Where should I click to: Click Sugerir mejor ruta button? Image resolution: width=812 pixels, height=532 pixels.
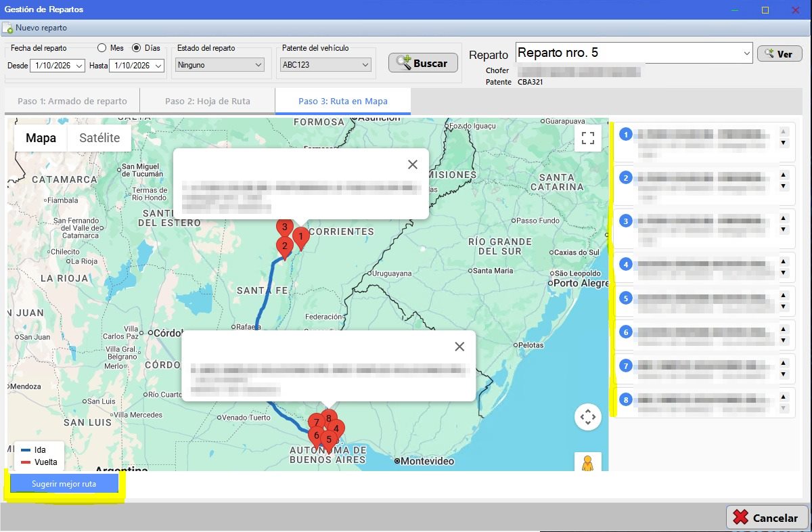click(64, 484)
